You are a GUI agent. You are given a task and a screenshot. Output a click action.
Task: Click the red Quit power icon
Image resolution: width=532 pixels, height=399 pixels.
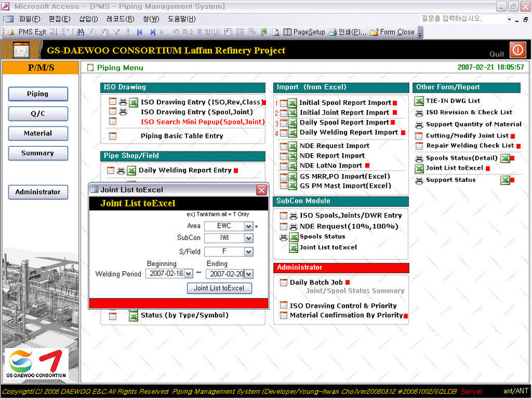pyautogui.click(x=518, y=50)
